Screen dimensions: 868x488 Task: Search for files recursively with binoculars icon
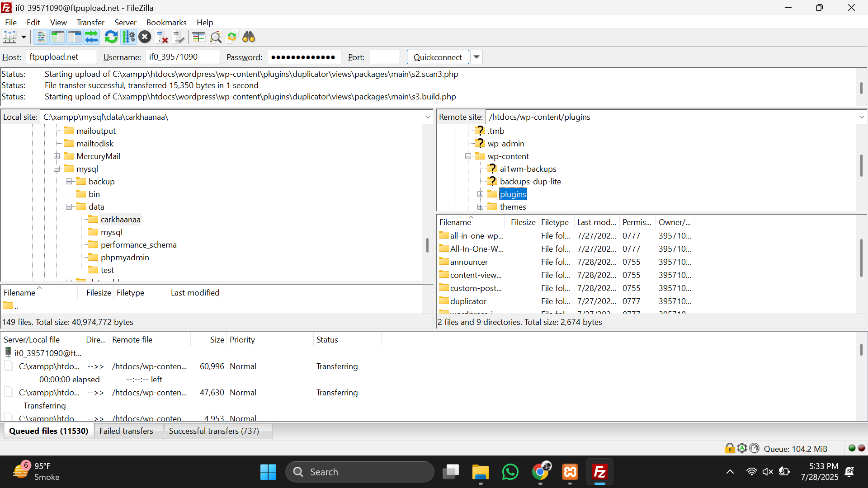(x=249, y=37)
